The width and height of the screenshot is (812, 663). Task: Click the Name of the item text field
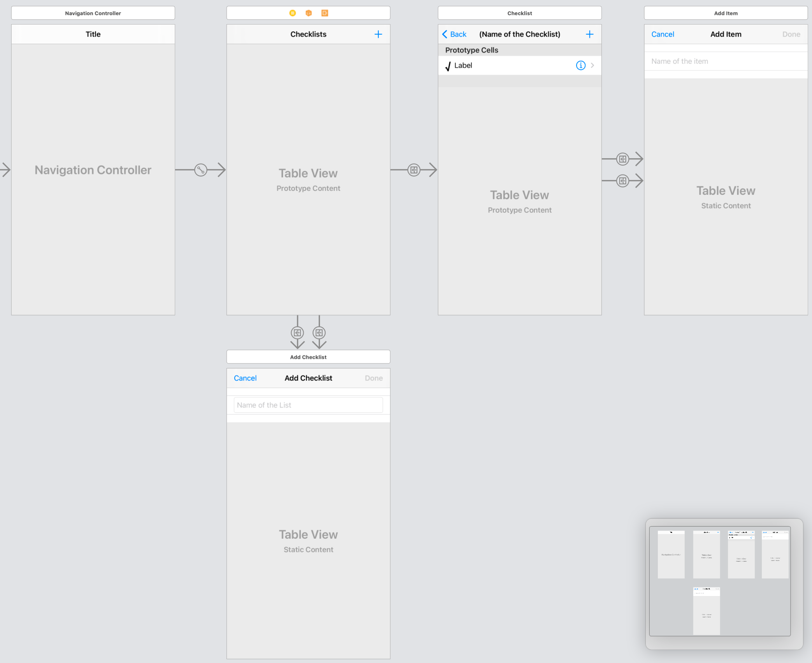tap(725, 61)
